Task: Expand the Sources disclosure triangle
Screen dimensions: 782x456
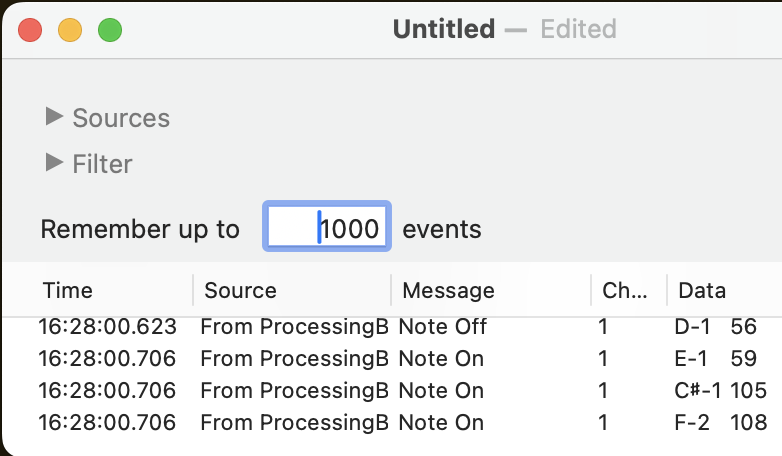Action: [54, 117]
